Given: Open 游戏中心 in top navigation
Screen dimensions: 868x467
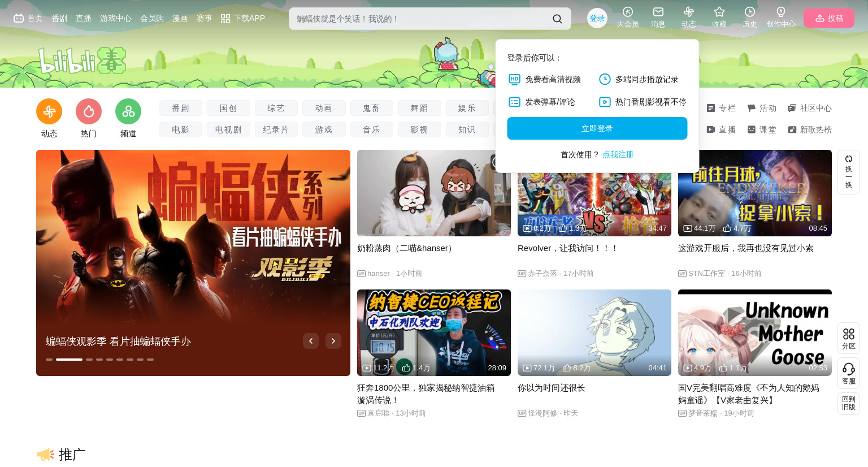Looking at the screenshot, I should [116, 18].
